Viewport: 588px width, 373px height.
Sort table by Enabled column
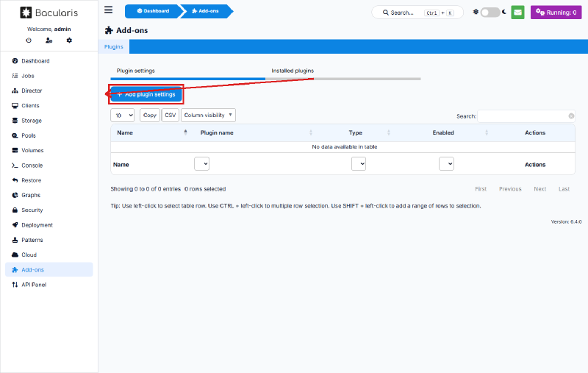443,133
